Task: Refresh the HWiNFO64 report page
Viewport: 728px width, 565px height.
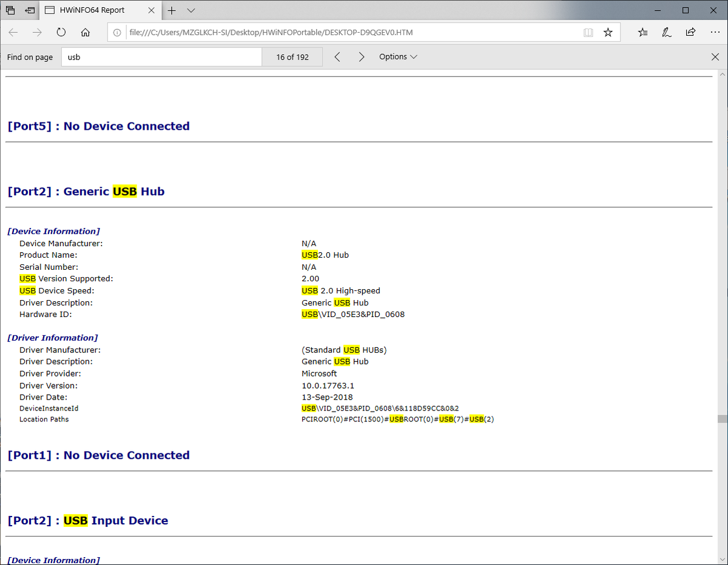Action: (x=61, y=32)
